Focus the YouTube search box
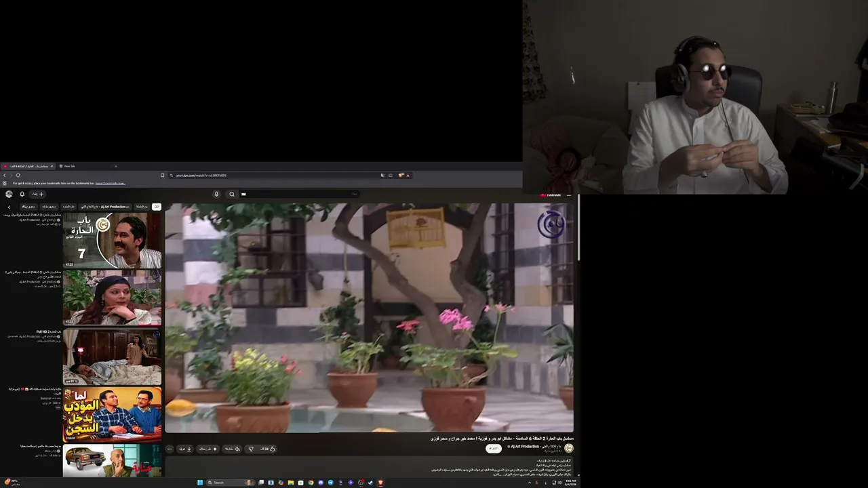Screen dimensions: 868x488 pyautogui.click(x=298, y=194)
